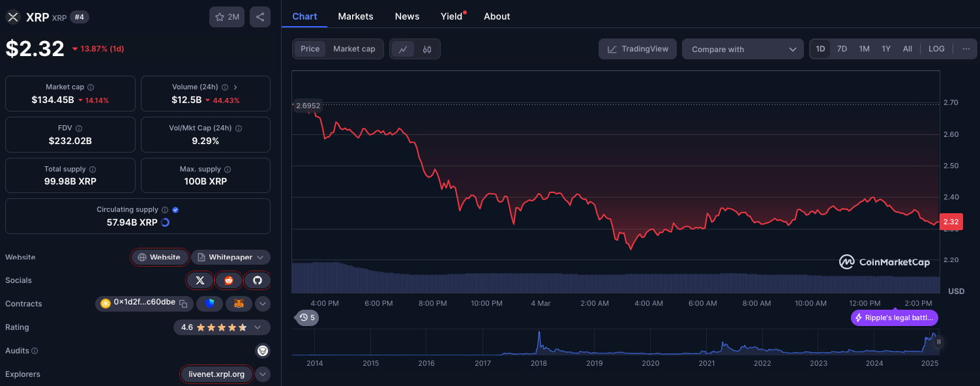Viewport: 980px width, 386px height.
Task: Enable LOG scale on chart
Action: pos(936,49)
